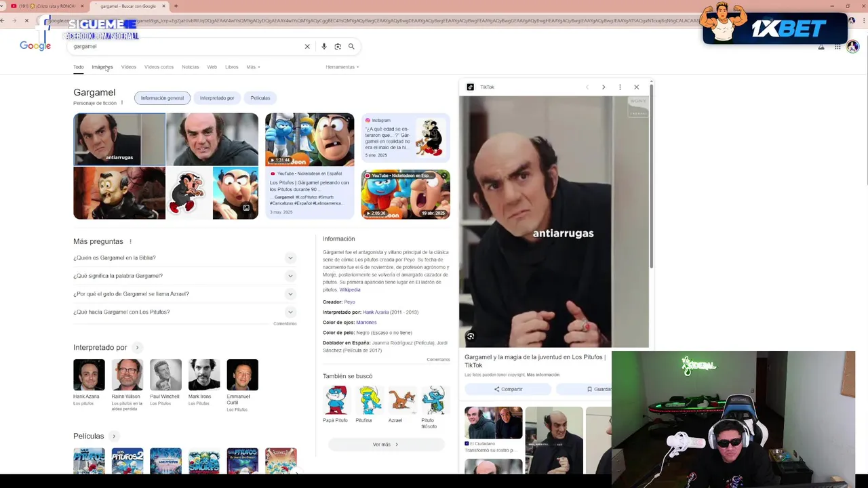The width and height of the screenshot is (868, 488).
Task: Switch to the Noticias tab
Action: click(x=191, y=67)
